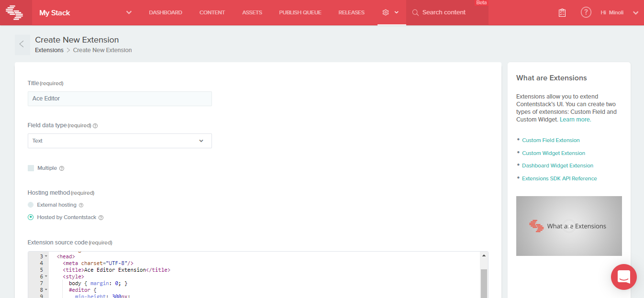Click the code editor scrollbar thumb

(484, 283)
